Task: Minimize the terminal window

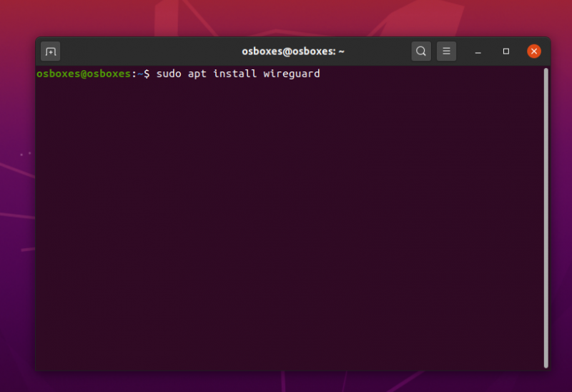Action: tap(478, 52)
